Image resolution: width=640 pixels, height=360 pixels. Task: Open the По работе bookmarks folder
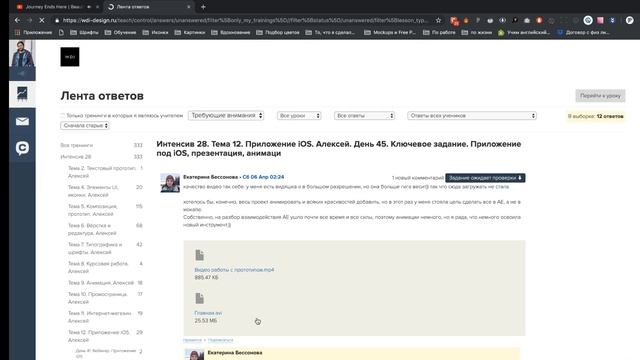(439, 32)
